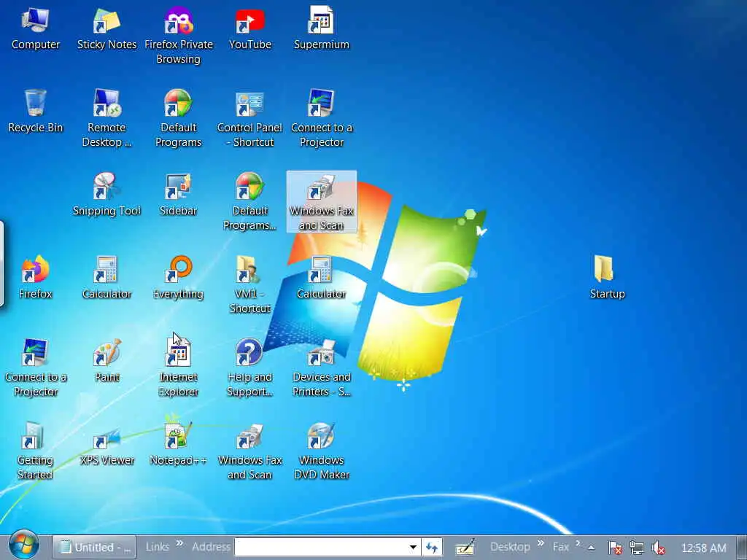Image resolution: width=747 pixels, height=560 pixels.
Task: Click into the Address toolbar field
Action: (320, 547)
